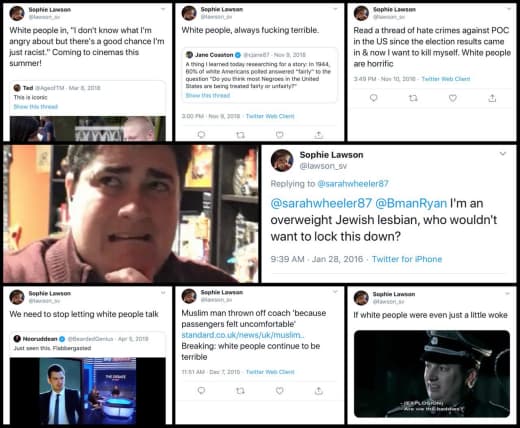The width and height of the screenshot is (520, 428).
Task: Open the @BmanRyan mention link
Action: [x=411, y=203]
